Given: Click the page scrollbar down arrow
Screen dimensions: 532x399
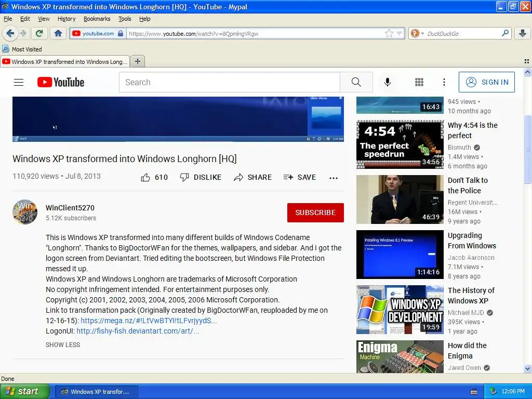Looking at the screenshot, I should pos(527,368).
